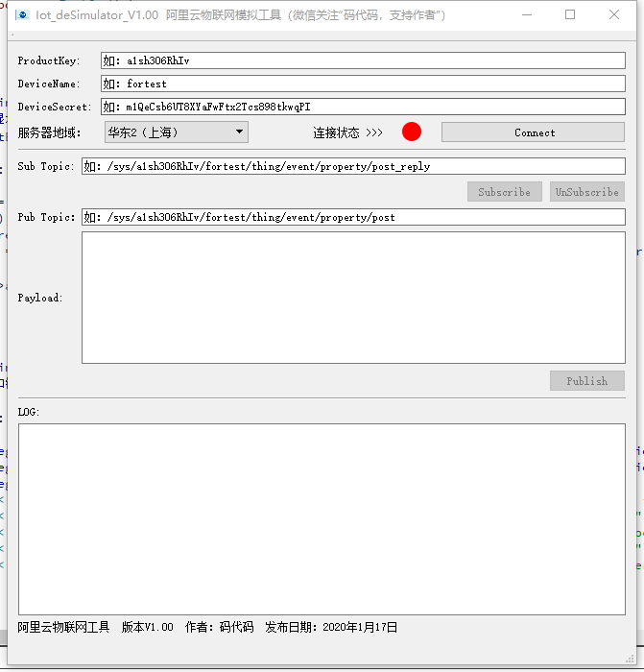
Task: Click the 阿里云物联网工具 footer text
Action: [63, 627]
